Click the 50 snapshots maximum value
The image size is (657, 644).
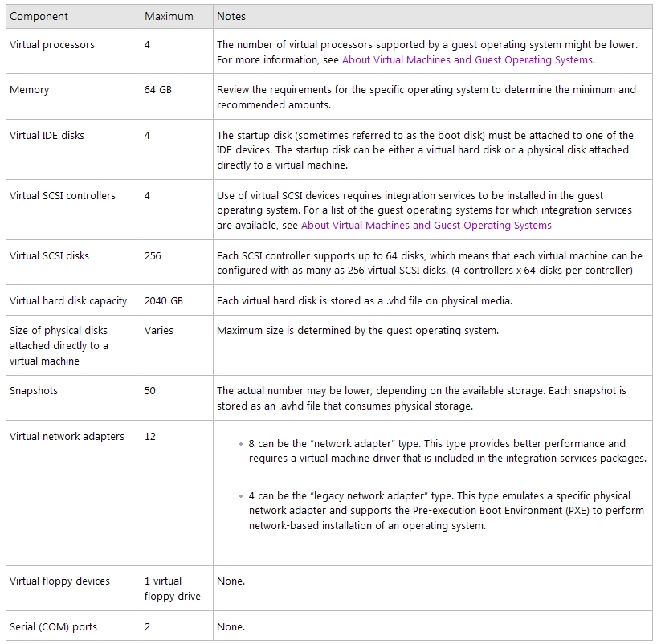[x=150, y=391]
